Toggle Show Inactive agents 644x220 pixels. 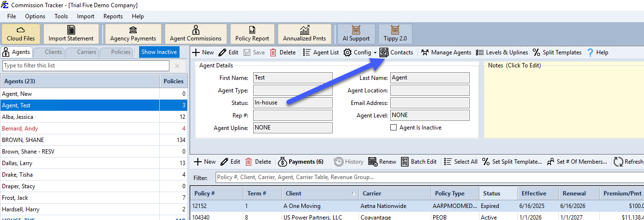pos(159,52)
